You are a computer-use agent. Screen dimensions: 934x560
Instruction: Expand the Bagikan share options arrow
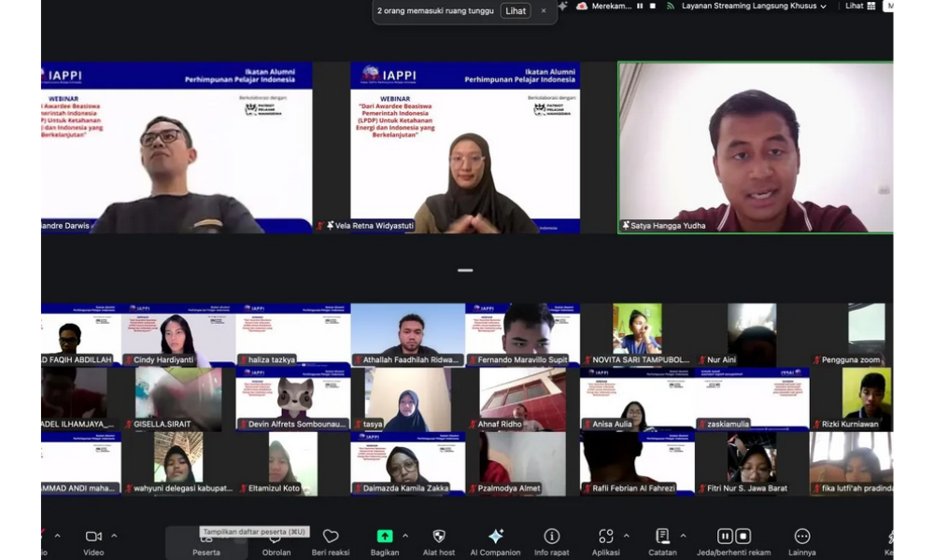click(404, 536)
